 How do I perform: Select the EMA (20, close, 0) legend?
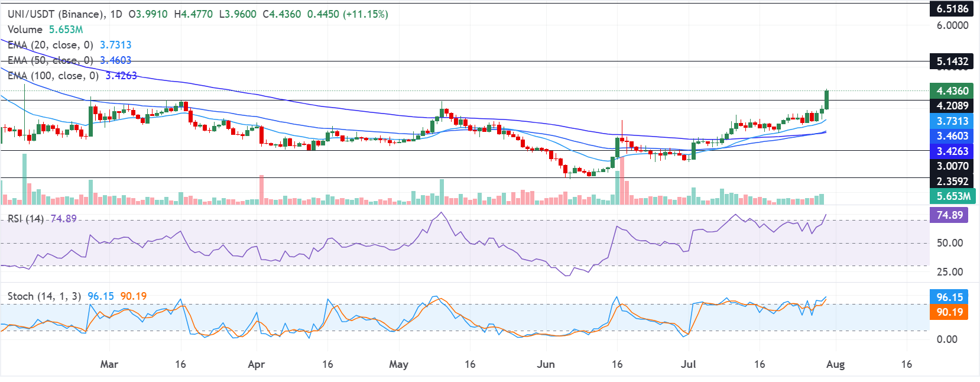coord(69,44)
